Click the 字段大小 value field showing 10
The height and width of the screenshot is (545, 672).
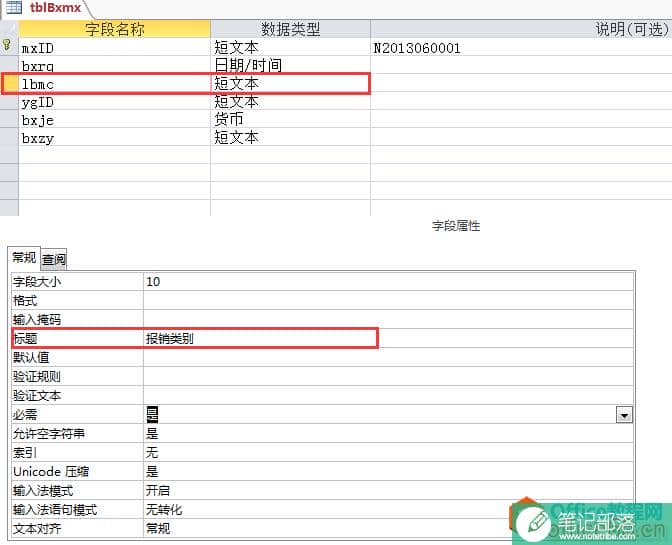[x=388, y=281]
